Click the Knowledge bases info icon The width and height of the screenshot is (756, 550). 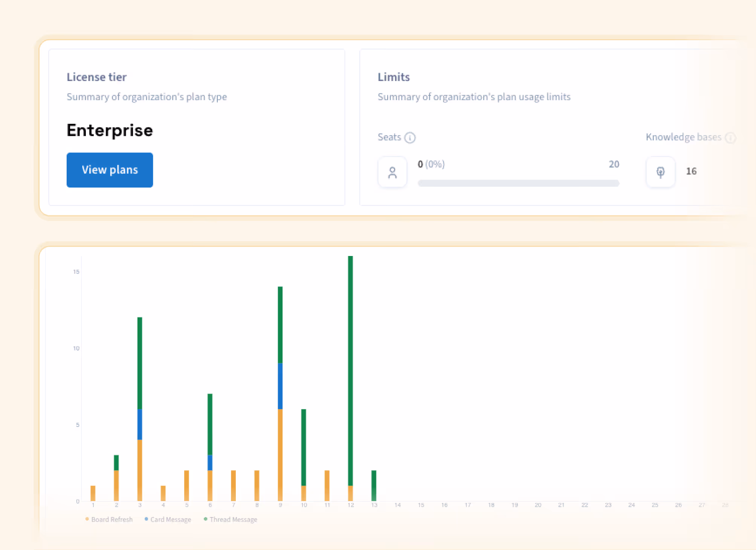(730, 138)
